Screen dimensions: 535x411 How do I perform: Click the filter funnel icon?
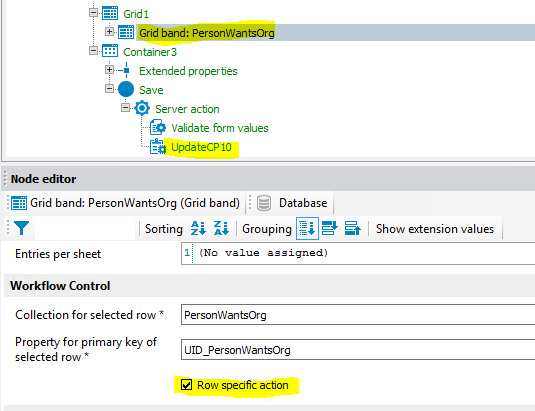point(21,228)
